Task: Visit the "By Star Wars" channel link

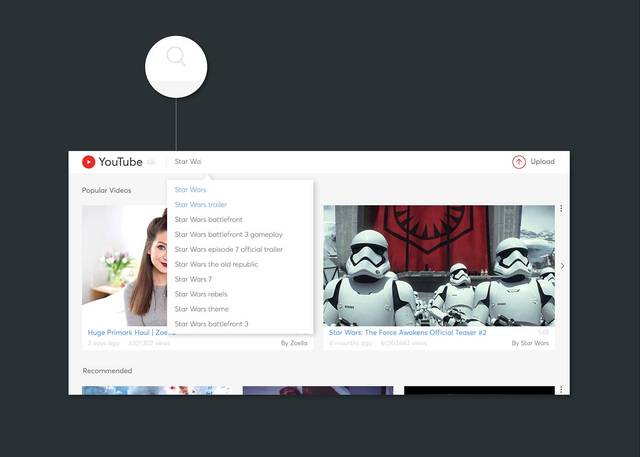Action: (530, 343)
